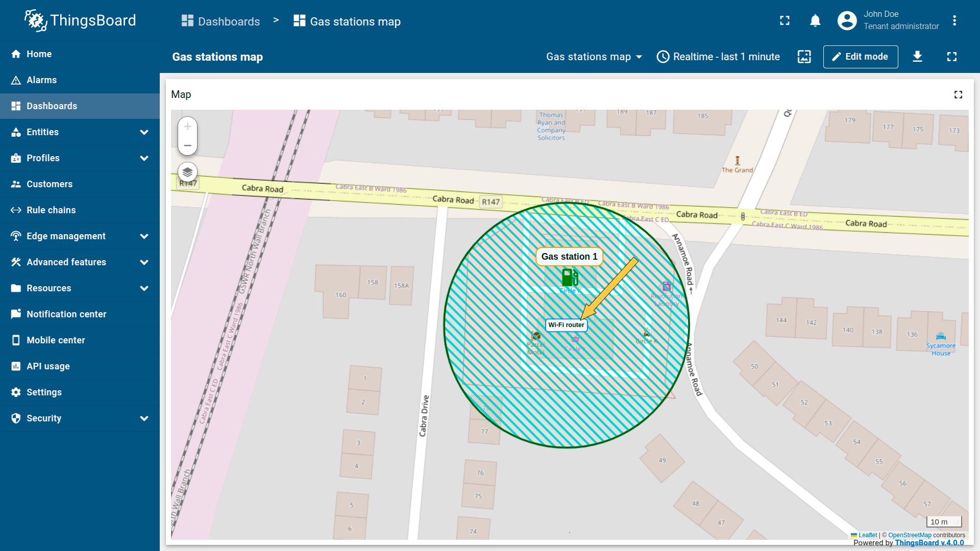Click the Edit mode button
980x551 pixels.
tap(860, 57)
